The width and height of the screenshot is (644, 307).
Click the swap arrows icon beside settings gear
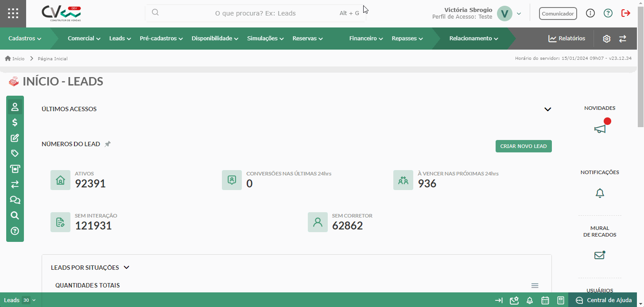tap(623, 39)
